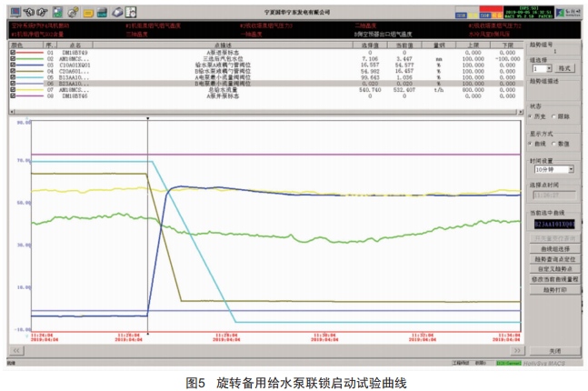Click the teal drive icon in toolbar
588x391 pixels.
click(x=103, y=12)
